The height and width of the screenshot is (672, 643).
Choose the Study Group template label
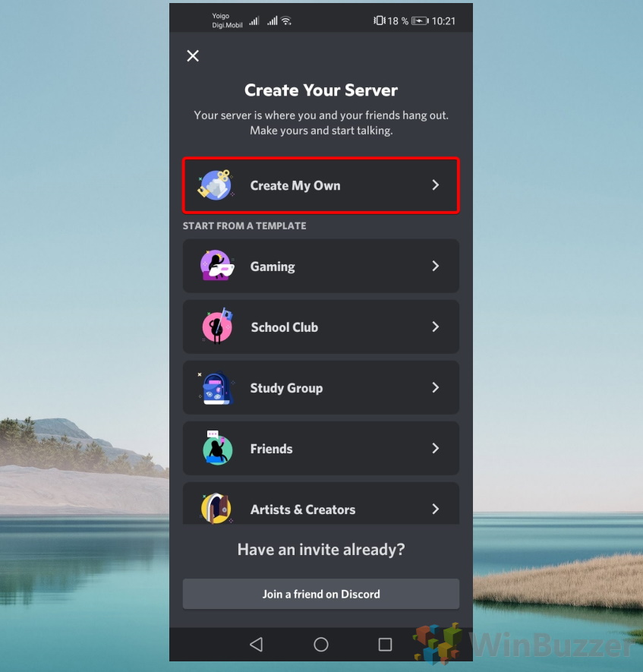point(287,388)
